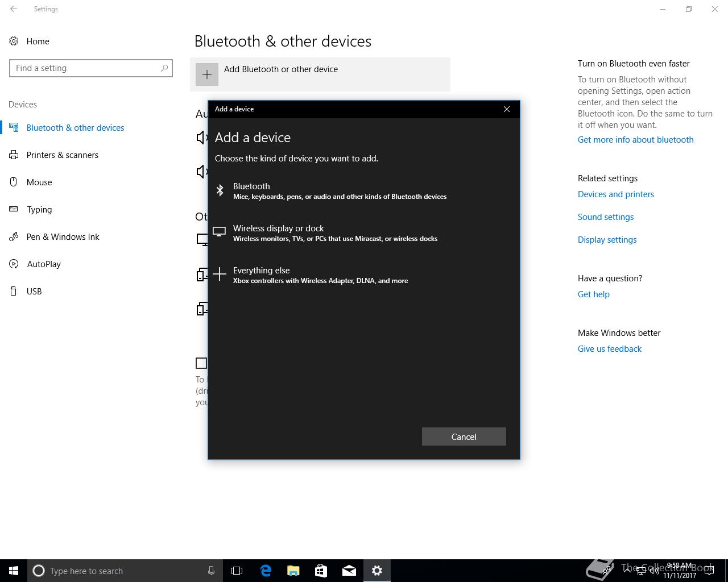Click the search magnifier icon
728x582 pixels.
tap(164, 68)
